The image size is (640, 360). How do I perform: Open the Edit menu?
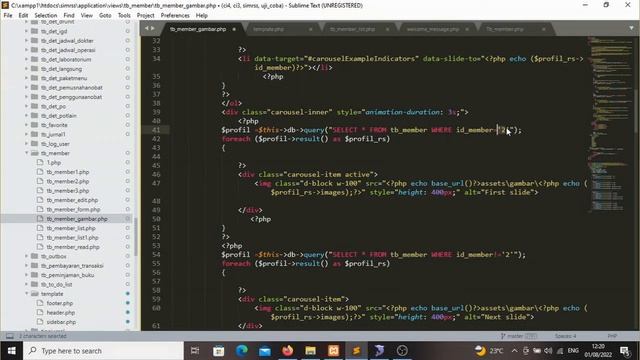23,16
